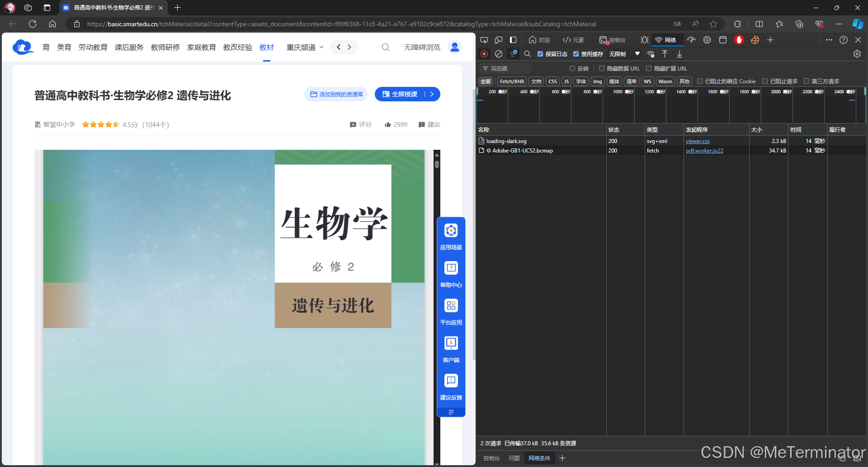Click the red stop-hand extension icon

click(x=739, y=40)
